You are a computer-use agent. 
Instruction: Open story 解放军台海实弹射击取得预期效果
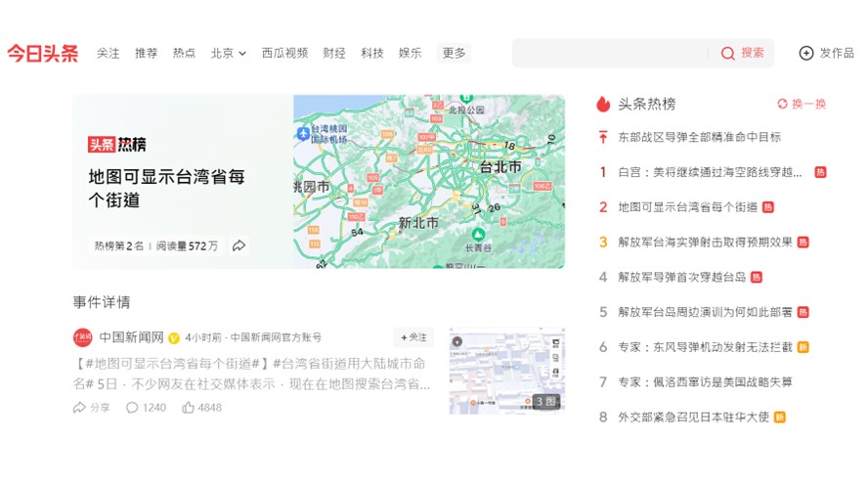click(x=706, y=242)
